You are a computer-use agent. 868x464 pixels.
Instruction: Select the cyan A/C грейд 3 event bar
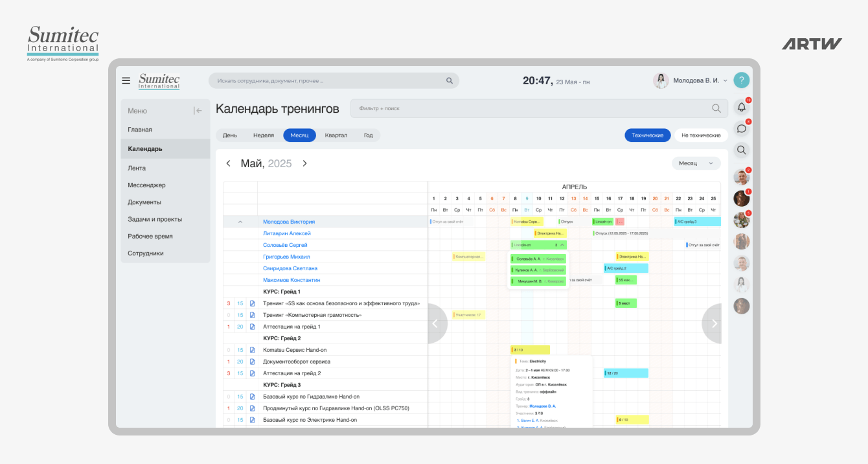pos(697,222)
